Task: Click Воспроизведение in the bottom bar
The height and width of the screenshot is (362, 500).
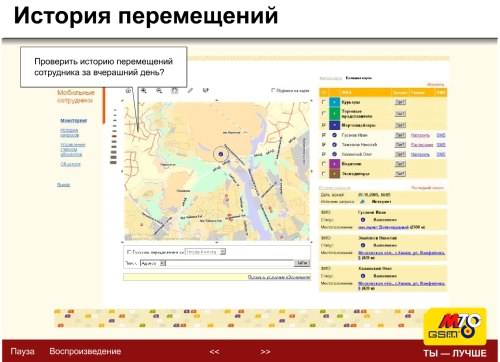Action: pos(85,351)
